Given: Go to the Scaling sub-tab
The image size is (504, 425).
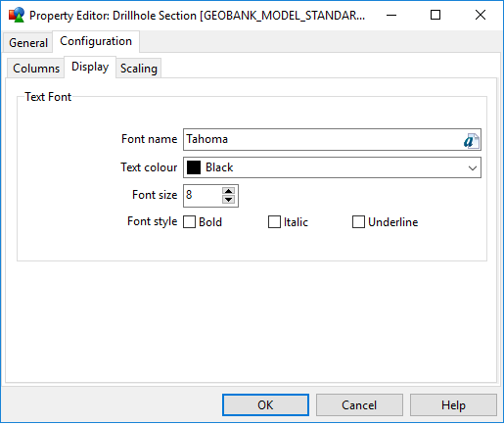Looking at the screenshot, I should [139, 69].
